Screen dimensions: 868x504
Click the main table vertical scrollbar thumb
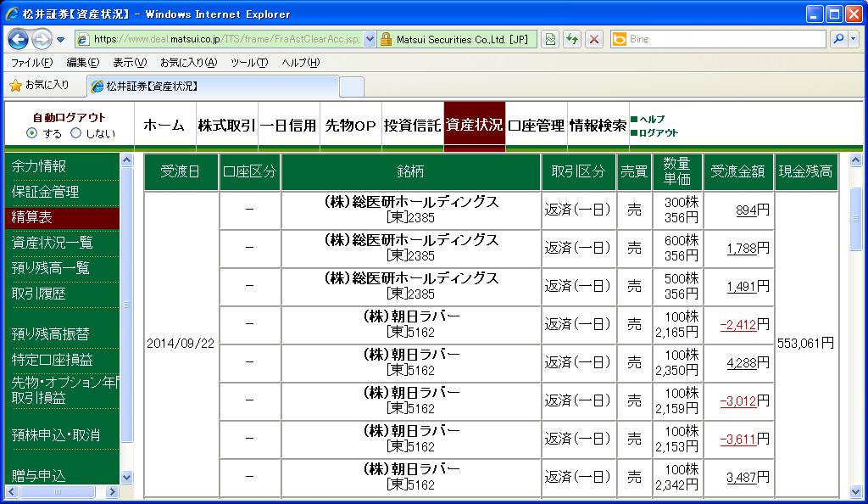click(856, 219)
